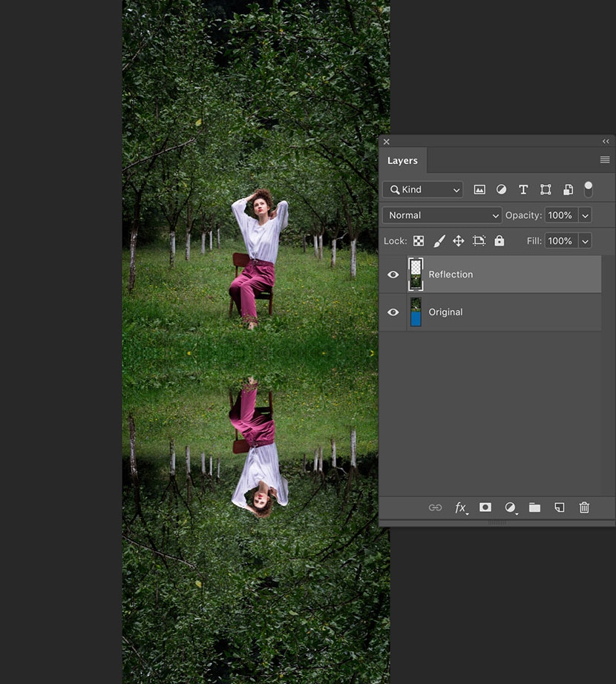Toggle layer filtering switch on/off
Image resolution: width=616 pixels, height=684 pixels.
[x=589, y=189]
